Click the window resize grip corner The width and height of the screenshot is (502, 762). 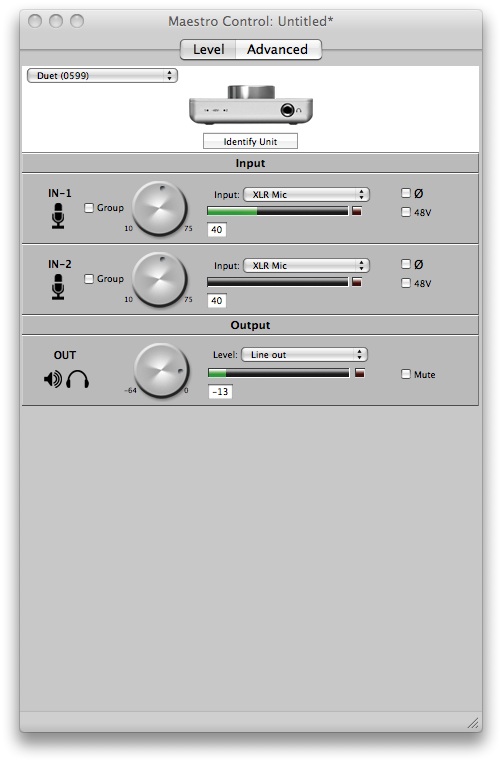coord(473,723)
